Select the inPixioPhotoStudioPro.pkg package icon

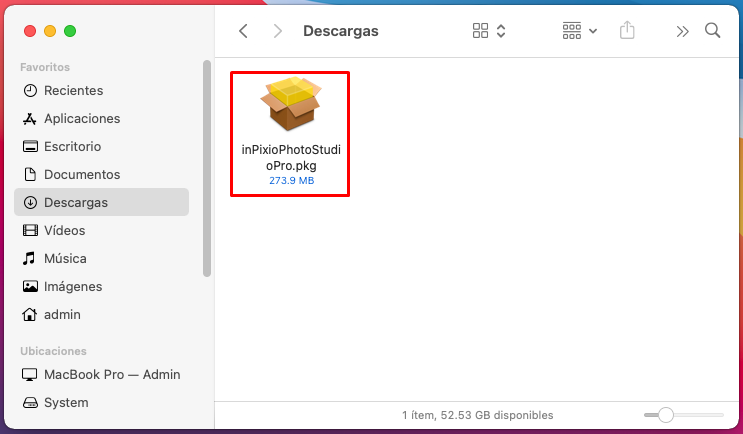291,104
